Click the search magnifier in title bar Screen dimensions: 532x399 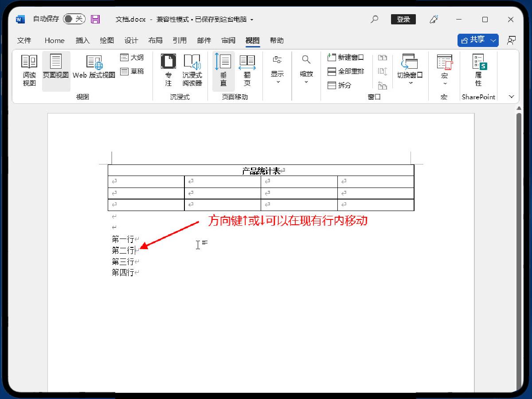tap(375, 19)
